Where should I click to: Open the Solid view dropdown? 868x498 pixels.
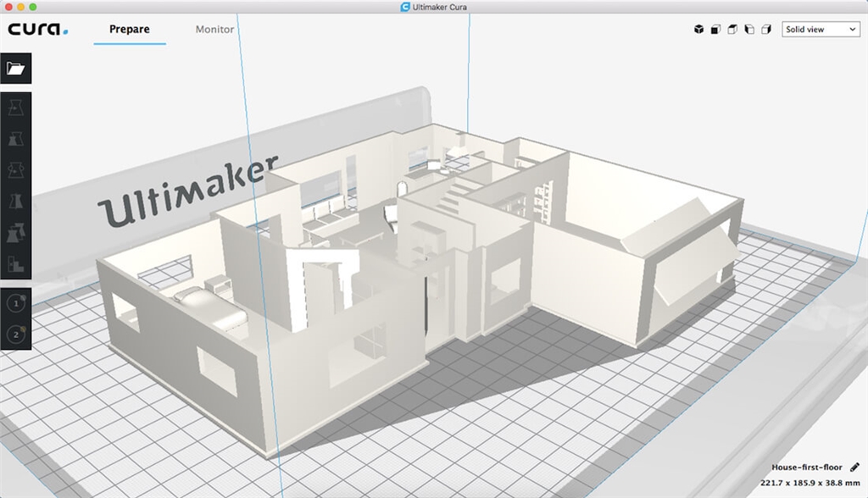click(x=821, y=30)
